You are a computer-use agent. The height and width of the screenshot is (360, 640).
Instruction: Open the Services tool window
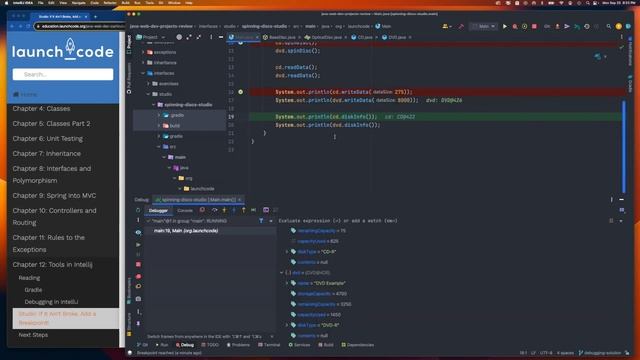pos(299,345)
